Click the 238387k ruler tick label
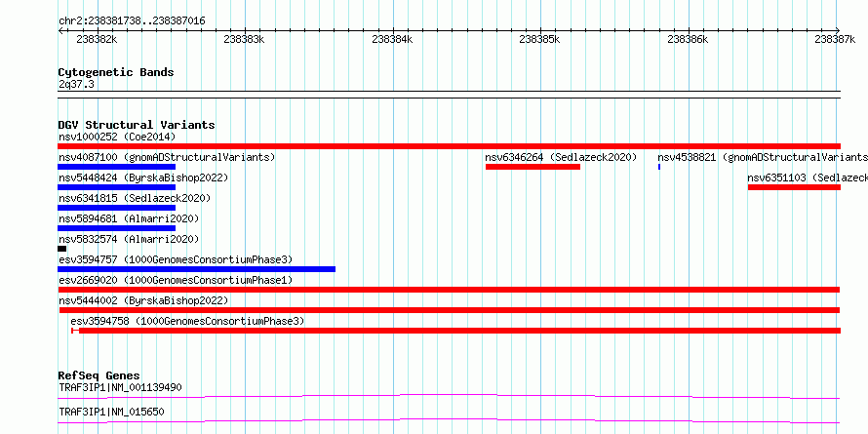The image size is (868, 434). click(x=835, y=39)
